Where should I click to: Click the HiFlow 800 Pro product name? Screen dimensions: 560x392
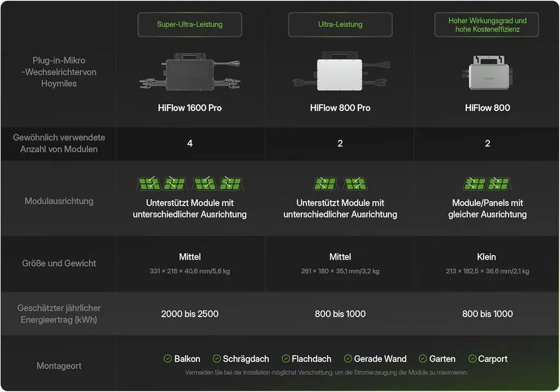[x=340, y=108]
